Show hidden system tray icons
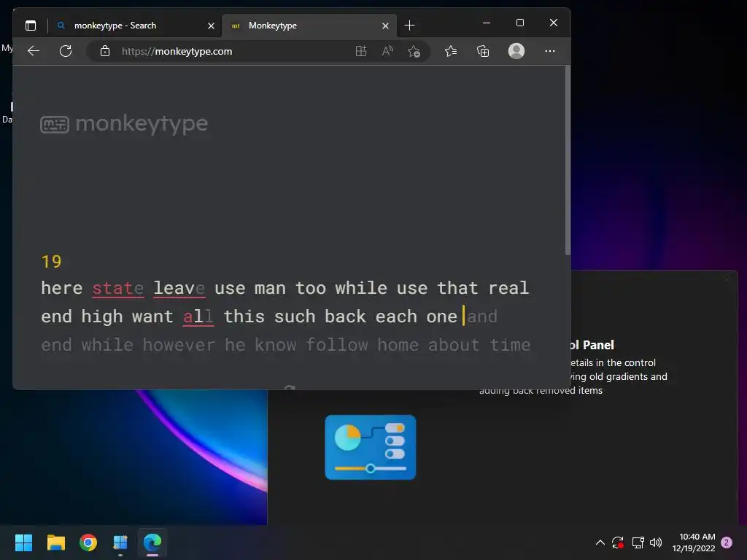The image size is (747, 560). coord(600,542)
